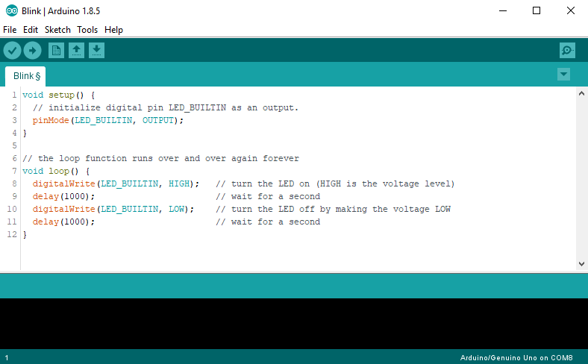Click inside the black console output area
Viewport: 588px width, 364px height.
(x=294, y=324)
